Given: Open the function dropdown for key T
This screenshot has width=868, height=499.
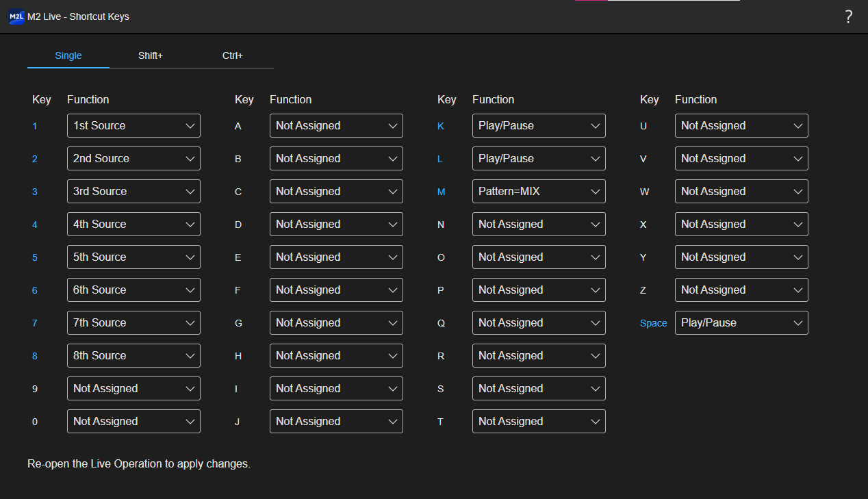Looking at the screenshot, I should point(539,421).
